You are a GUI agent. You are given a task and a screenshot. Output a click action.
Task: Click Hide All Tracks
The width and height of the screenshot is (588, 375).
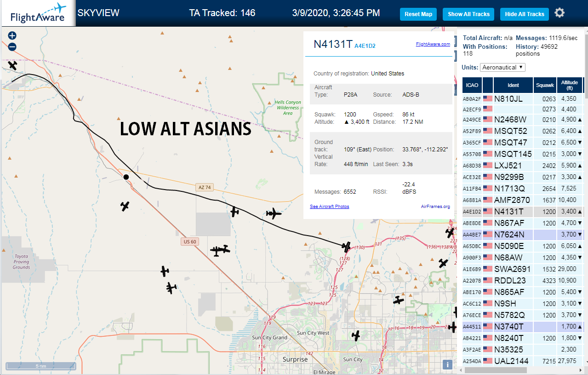pos(524,14)
